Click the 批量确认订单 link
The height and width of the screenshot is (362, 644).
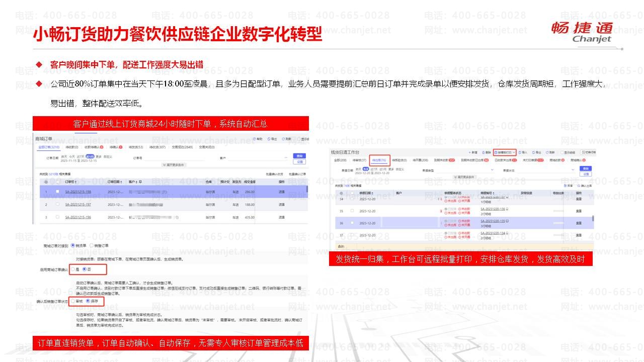(297, 174)
